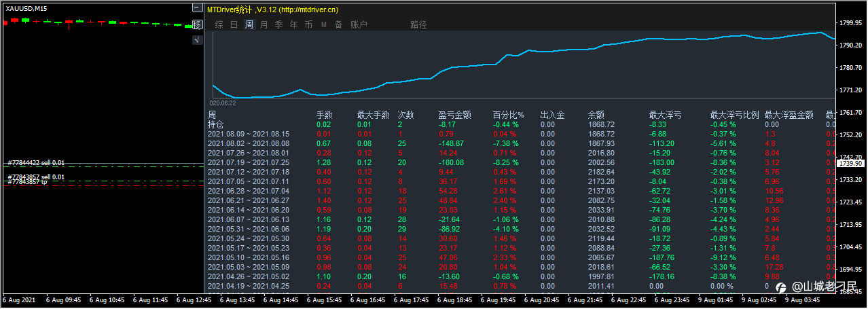Click the -8.25 % percentage value
Viewport: 868px width, 309px height.
click(x=506, y=163)
